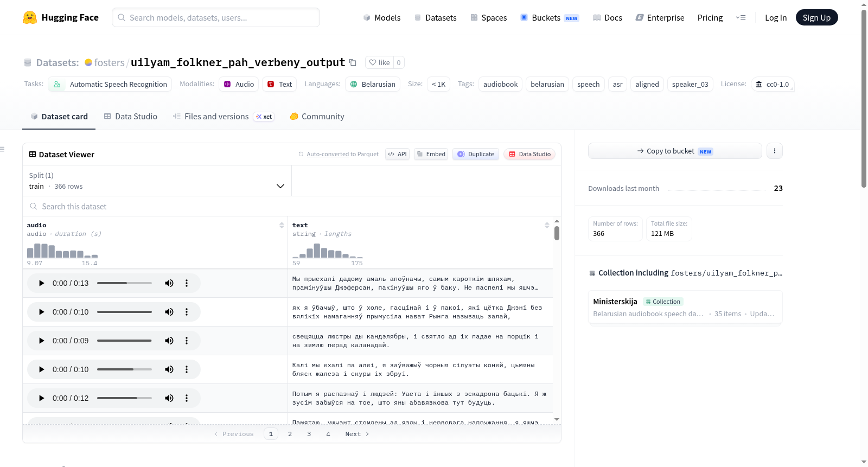
Task: Focus the models and datasets search box
Action: (x=216, y=17)
